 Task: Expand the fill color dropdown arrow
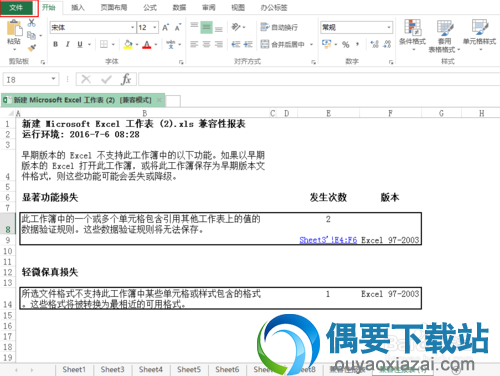[x=137, y=44]
